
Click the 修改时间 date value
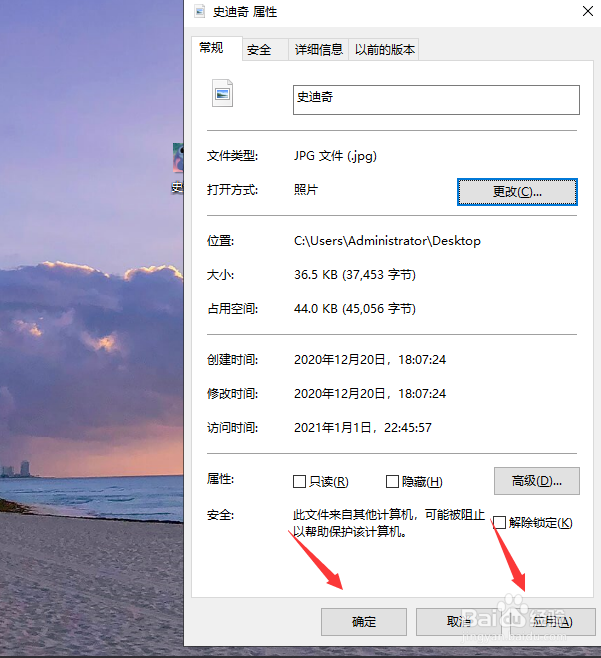(370, 394)
